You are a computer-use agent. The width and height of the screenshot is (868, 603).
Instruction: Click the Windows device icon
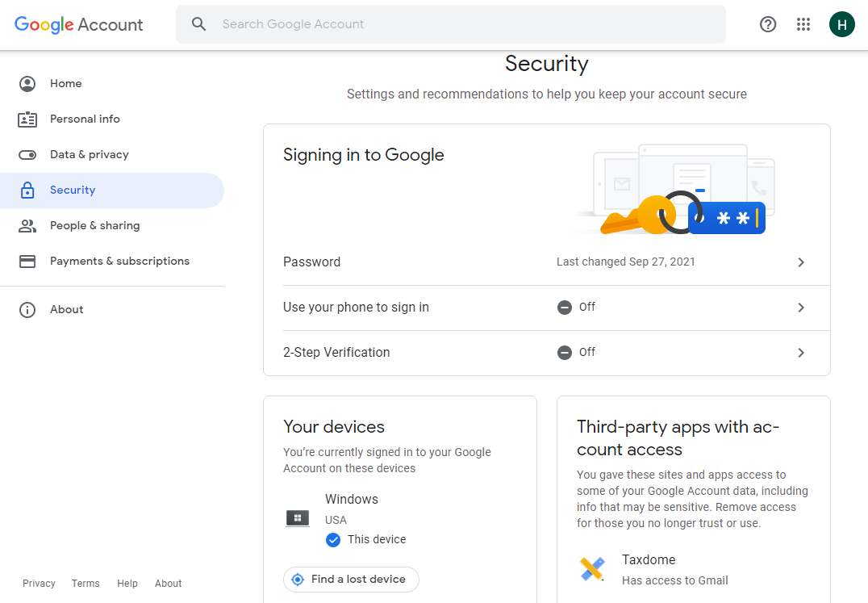coord(298,518)
